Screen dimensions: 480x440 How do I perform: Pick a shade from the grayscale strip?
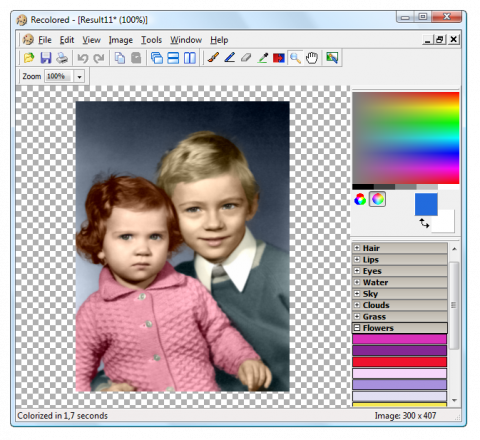[x=406, y=187]
